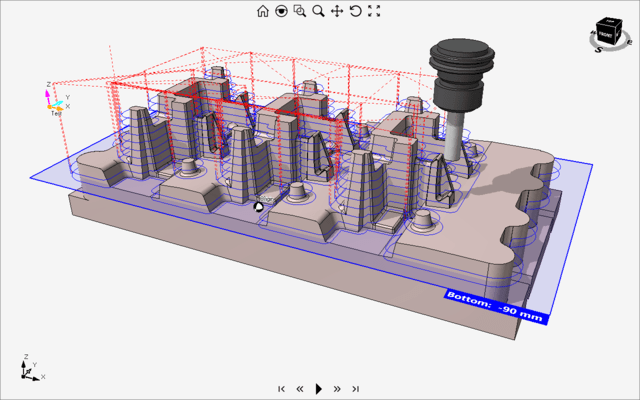Step backward in toolpath simulation
Viewport: 640px width, 400px height.
click(300, 389)
